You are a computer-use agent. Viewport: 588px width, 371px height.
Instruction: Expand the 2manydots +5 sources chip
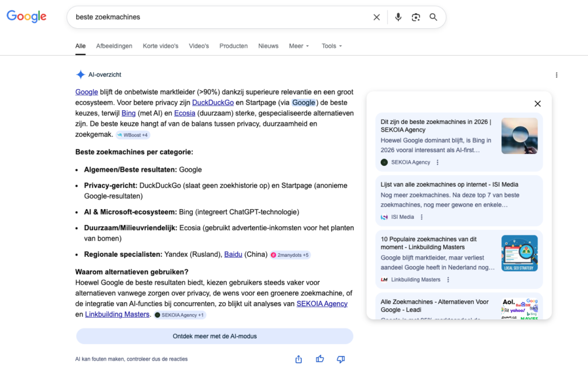pyautogui.click(x=290, y=254)
